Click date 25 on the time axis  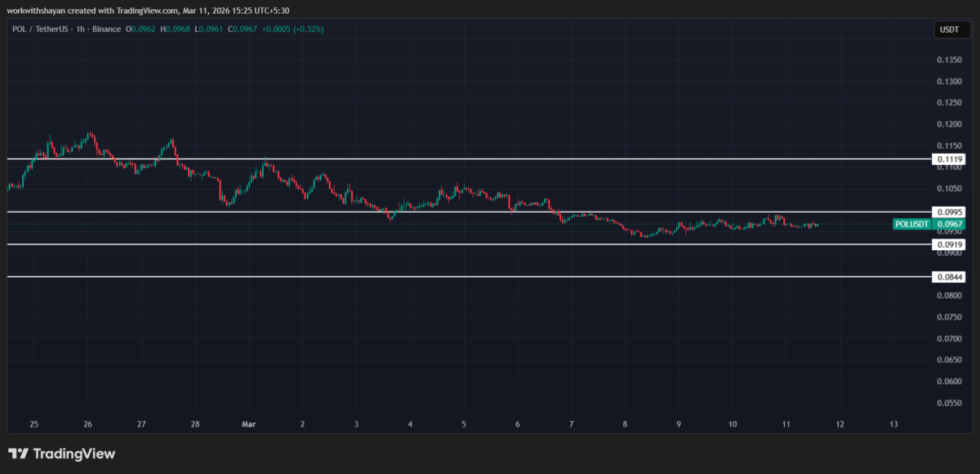pyautogui.click(x=33, y=424)
